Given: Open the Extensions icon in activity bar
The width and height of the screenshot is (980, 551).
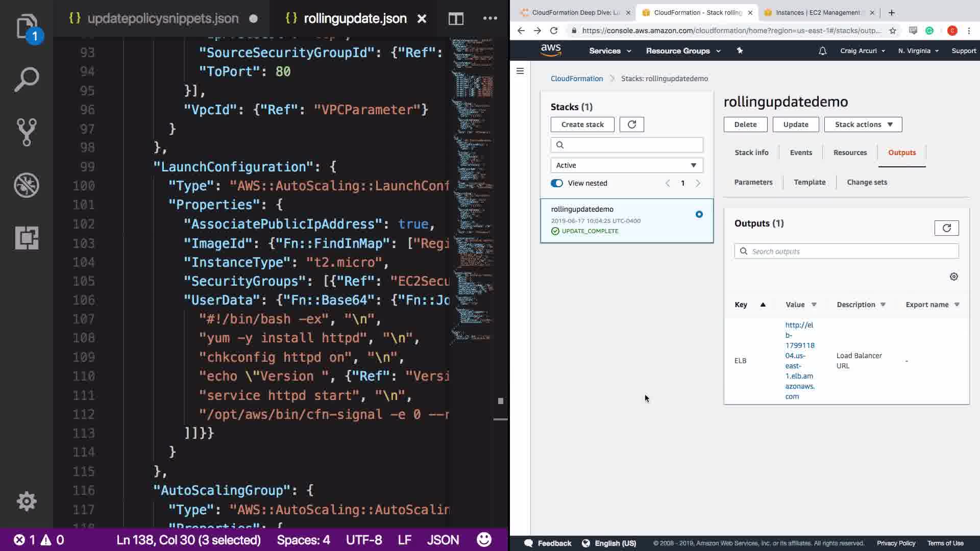Looking at the screenshot, I should point(27,238).
